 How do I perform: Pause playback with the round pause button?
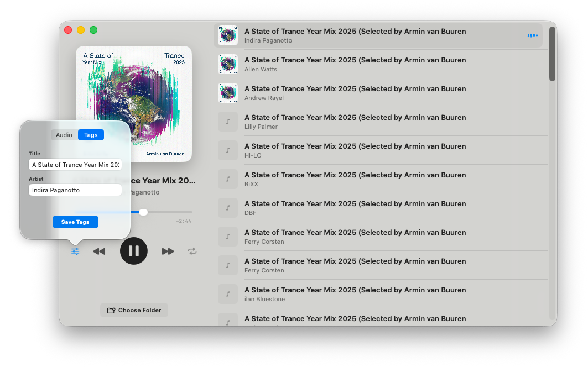click(134, 251)
